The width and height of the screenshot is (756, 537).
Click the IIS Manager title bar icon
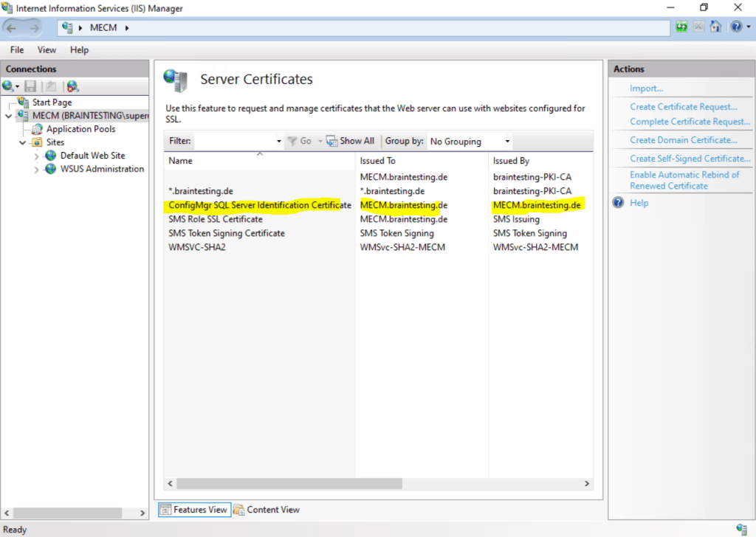click(x=7, y=8)
